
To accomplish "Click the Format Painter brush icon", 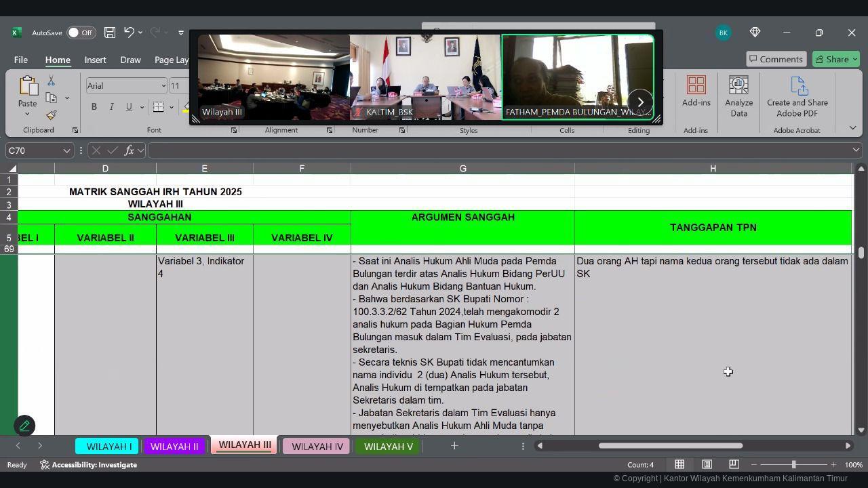I will 51,115.
